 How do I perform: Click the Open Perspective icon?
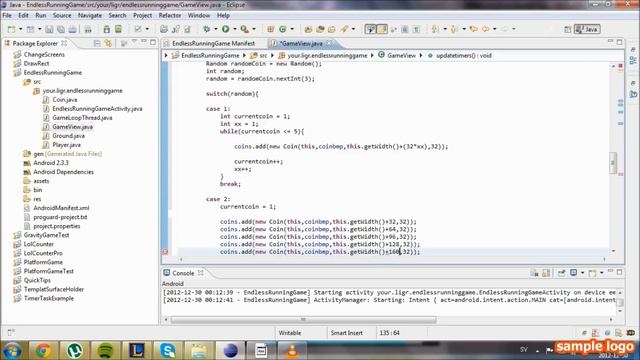click(x=567, y=29)
